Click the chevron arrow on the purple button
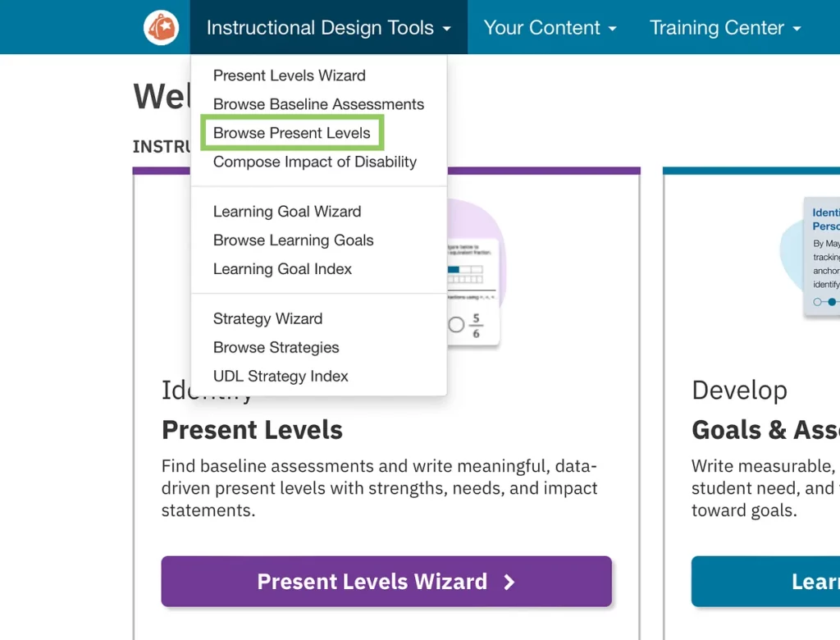The image size is (840, 640). tap(509, 582)
